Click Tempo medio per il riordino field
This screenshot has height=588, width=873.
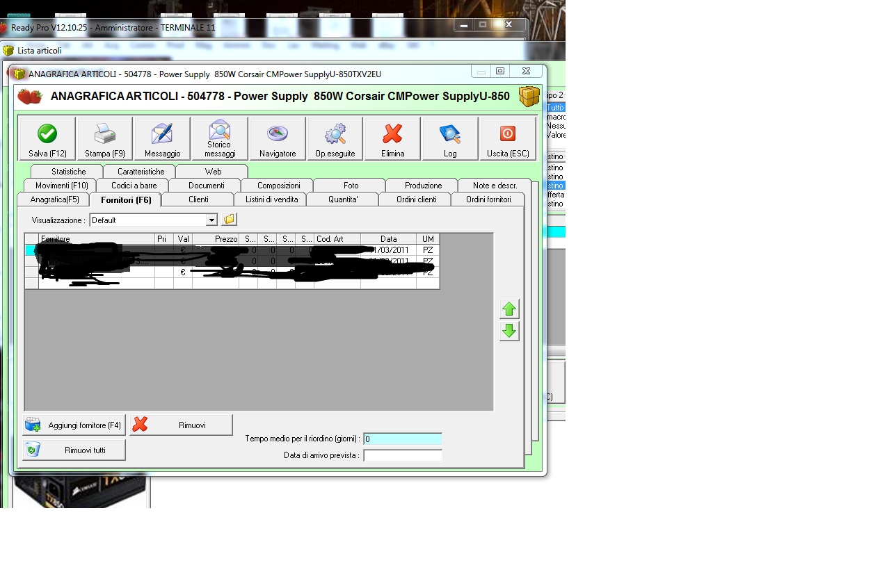pos(403,439)
